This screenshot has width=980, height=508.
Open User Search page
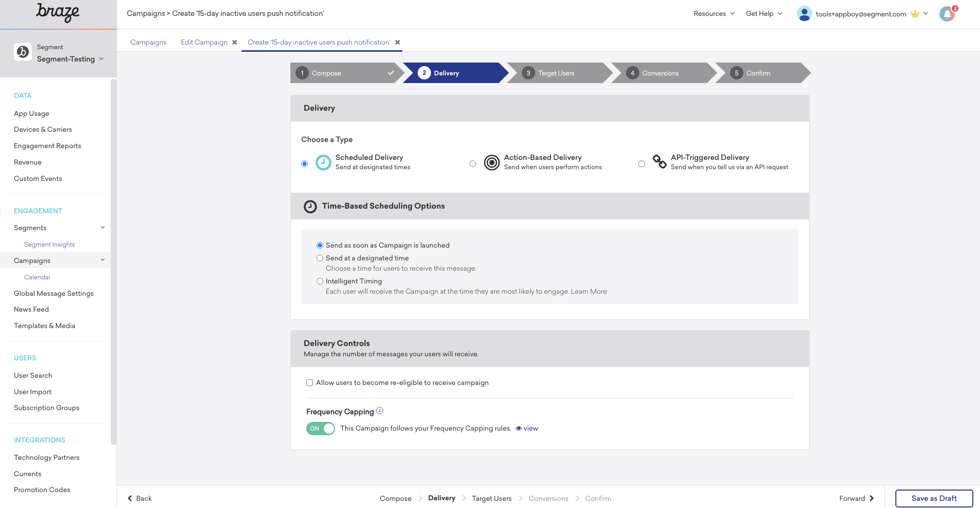(x=33, y=376)
